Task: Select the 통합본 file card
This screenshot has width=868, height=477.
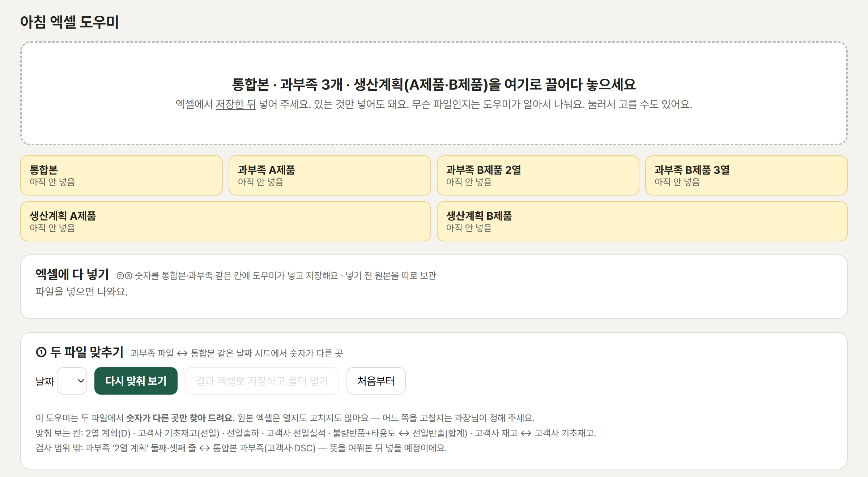Action: (x=122, y=176)
